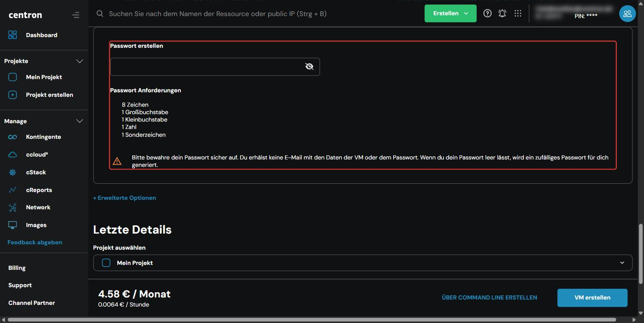Screen dimensions: 644x323
Task: Click the Projekt erstellen plus icon
Action: 13,95
